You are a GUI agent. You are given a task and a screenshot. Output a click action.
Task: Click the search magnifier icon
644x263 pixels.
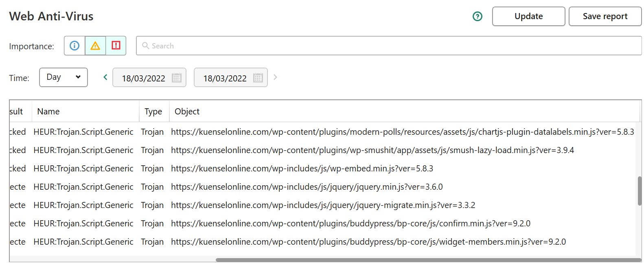[145, 46]
